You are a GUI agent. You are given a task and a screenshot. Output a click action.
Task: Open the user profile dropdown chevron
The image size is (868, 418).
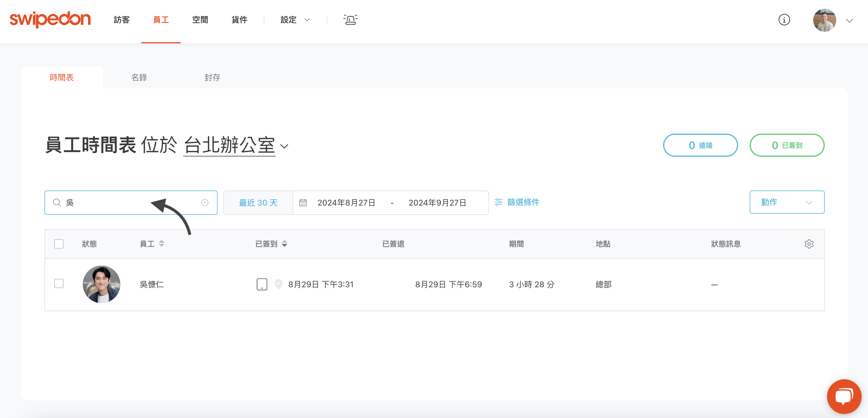pyautogui.click(x=850, y=20)
